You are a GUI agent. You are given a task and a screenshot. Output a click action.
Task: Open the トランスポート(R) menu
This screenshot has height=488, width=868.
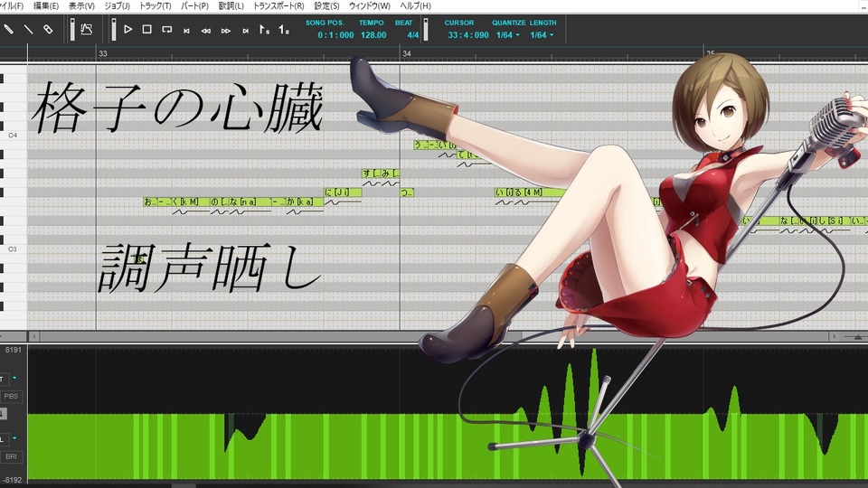click(x=278, y=5)
